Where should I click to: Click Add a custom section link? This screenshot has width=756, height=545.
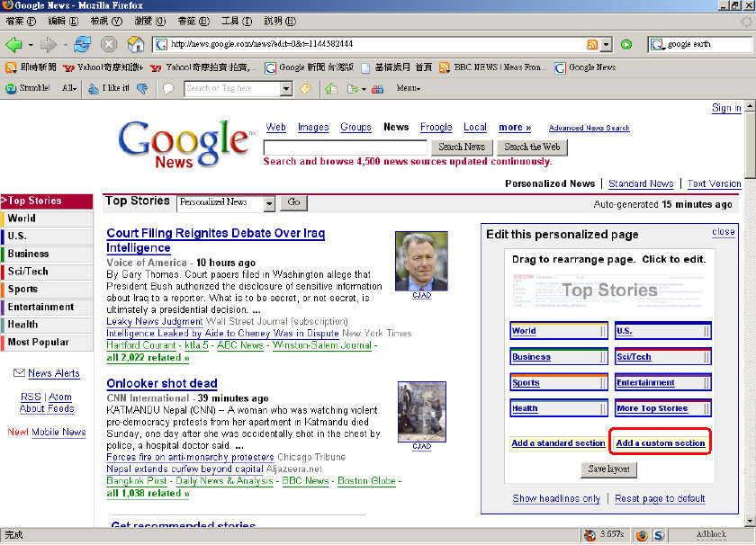point(660,442)
